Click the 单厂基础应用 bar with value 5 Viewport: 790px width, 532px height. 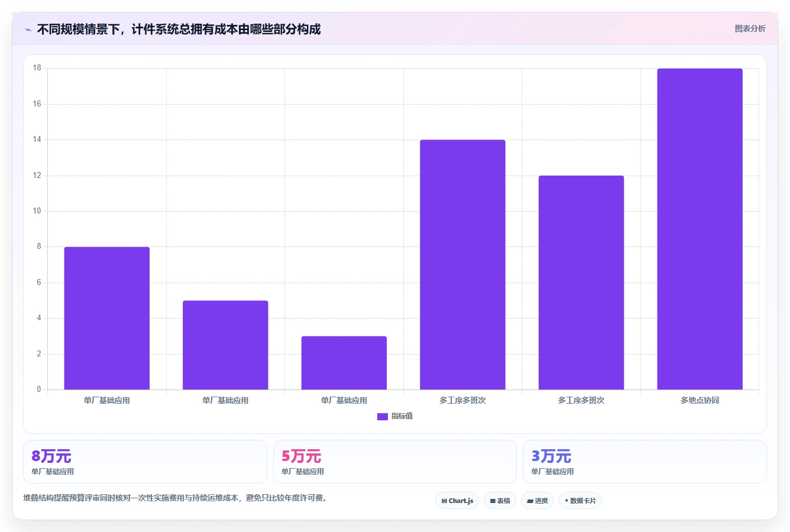(x=225, y=345)
